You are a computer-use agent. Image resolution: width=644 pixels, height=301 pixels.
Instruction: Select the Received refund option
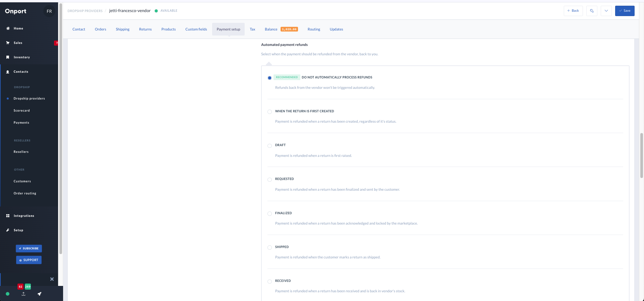tap(269, 282)
